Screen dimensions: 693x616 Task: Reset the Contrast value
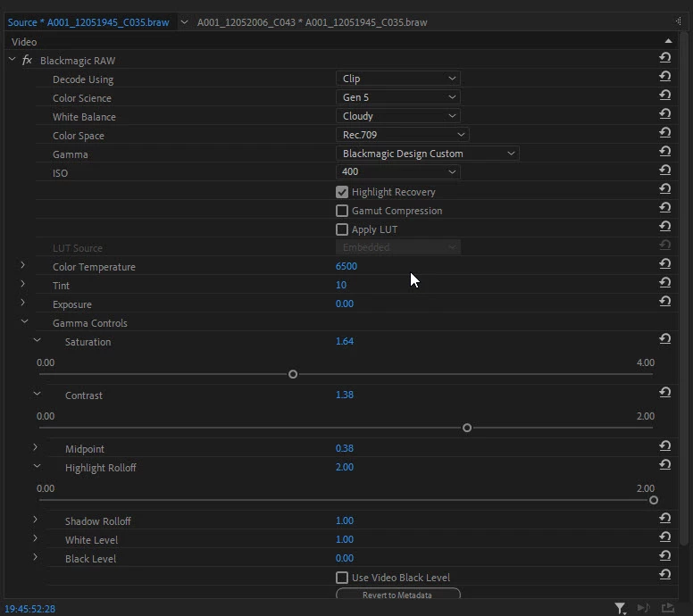pos(664,393)
